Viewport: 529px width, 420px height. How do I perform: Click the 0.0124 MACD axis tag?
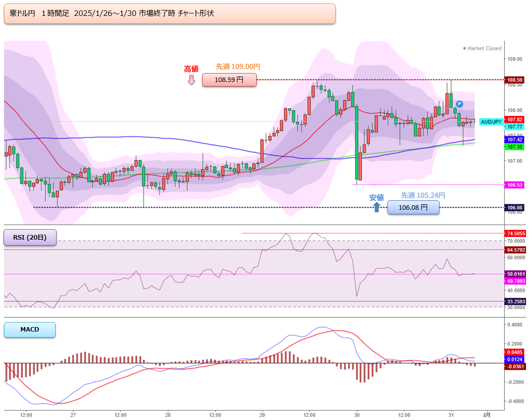click(x=515, y=359)
